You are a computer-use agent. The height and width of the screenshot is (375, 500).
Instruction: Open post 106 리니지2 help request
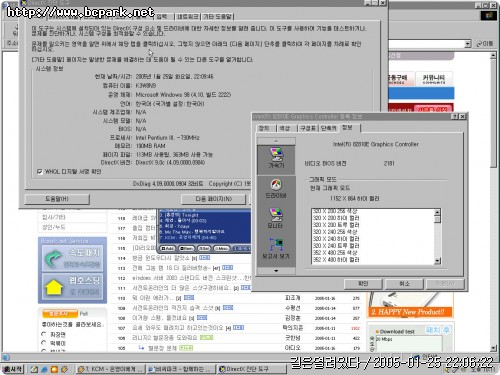(166, 338)
